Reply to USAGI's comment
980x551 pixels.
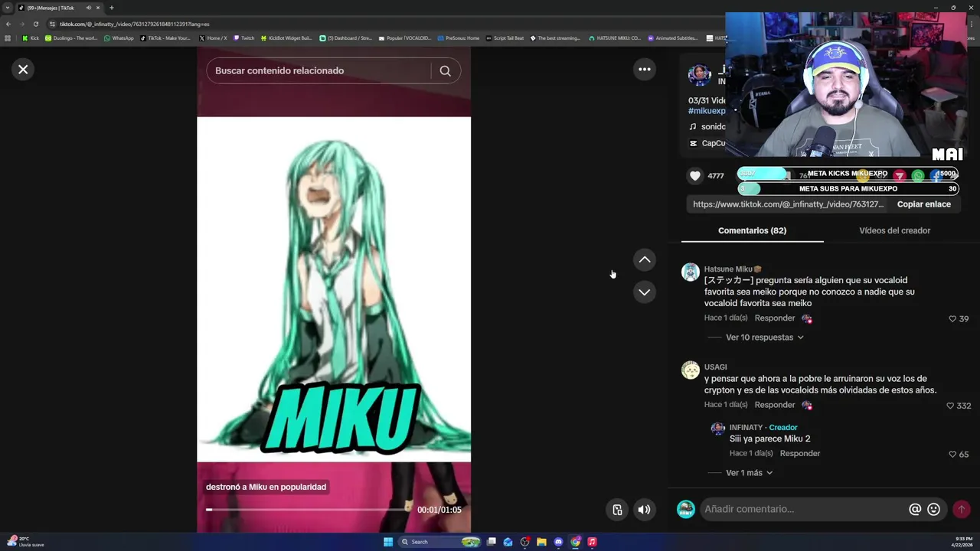tap(774, 405)
